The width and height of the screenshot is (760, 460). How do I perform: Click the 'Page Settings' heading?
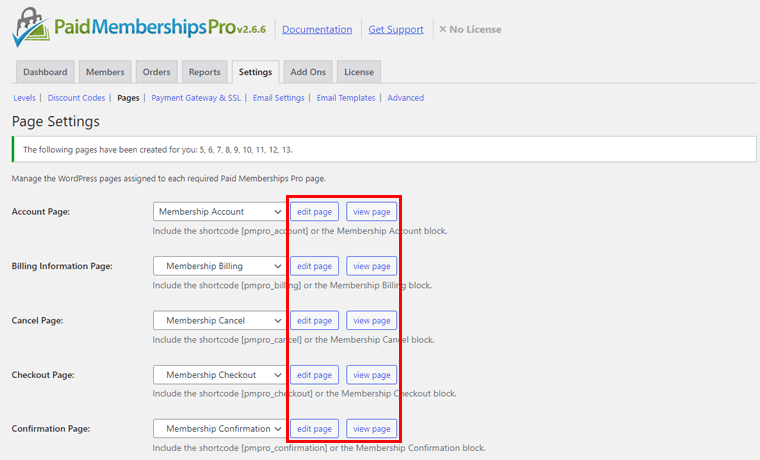[x=56, y=121]
